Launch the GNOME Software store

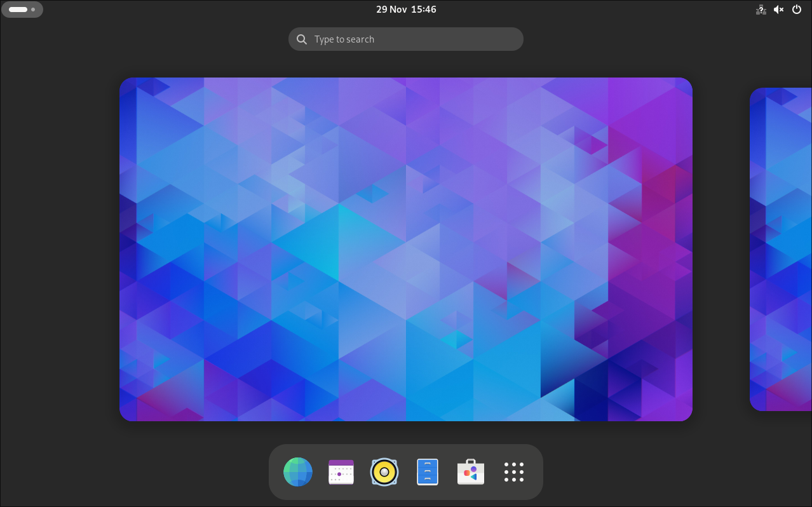[x=471, y=472]
